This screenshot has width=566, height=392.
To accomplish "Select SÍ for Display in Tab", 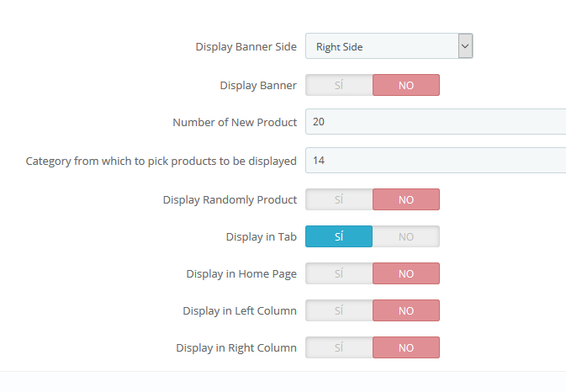I will pos(339,236).
